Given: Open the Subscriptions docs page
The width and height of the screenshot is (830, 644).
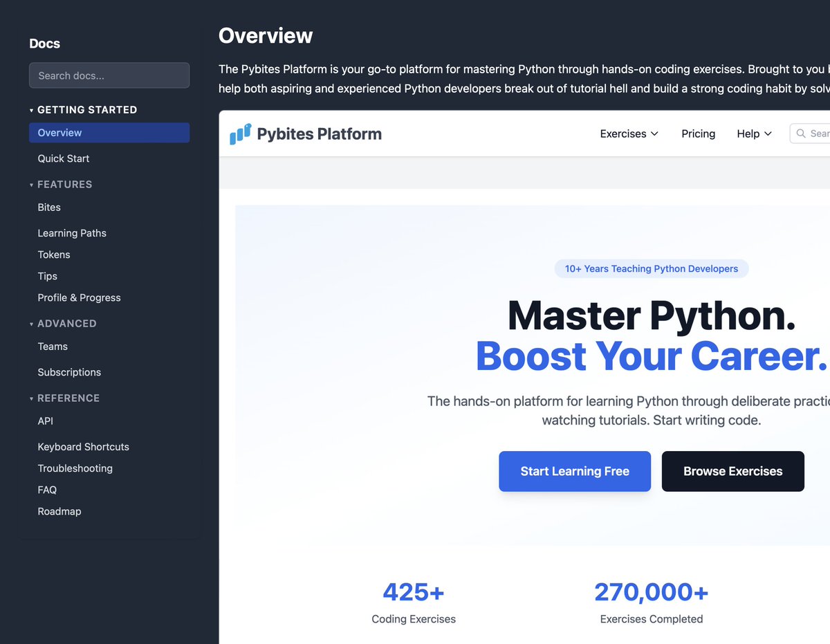Looking at the screenshot, I should tap(69, 372).
